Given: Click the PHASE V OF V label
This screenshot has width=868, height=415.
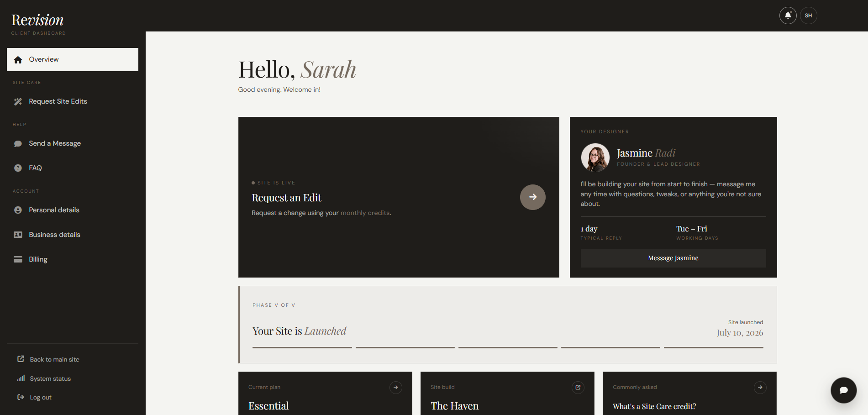Looking at the screenshot, I should pyautogui.click(x=274, y=305).
